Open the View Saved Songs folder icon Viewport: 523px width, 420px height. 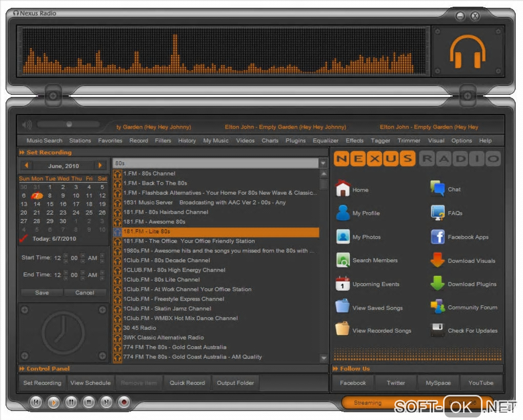pyautogui.click(x=343, y=306)
